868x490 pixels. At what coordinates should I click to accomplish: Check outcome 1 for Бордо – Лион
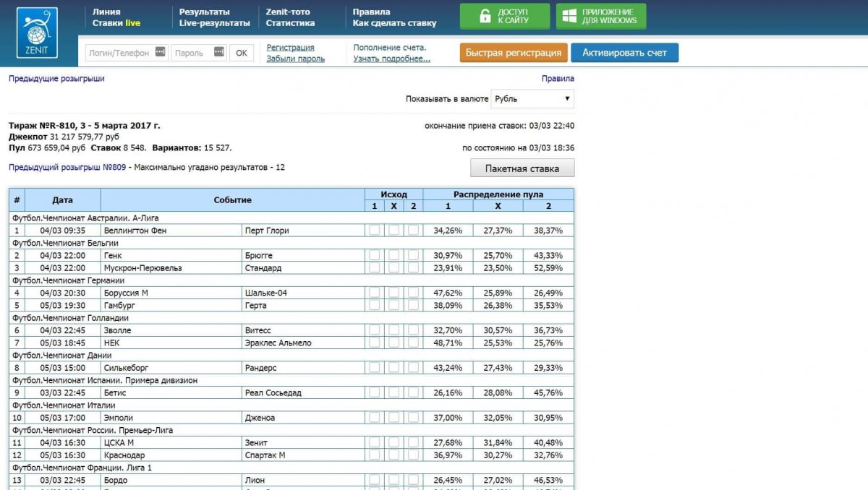tap(374, 480)
